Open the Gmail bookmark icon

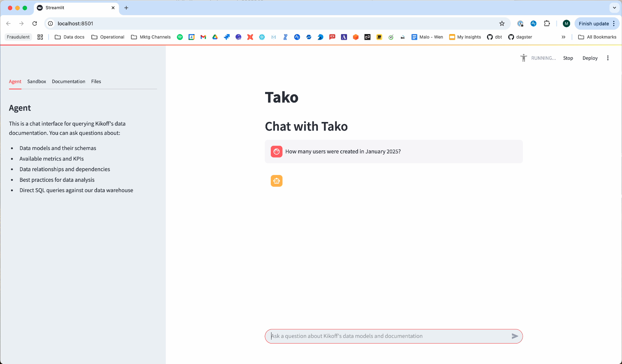(203, 37)
